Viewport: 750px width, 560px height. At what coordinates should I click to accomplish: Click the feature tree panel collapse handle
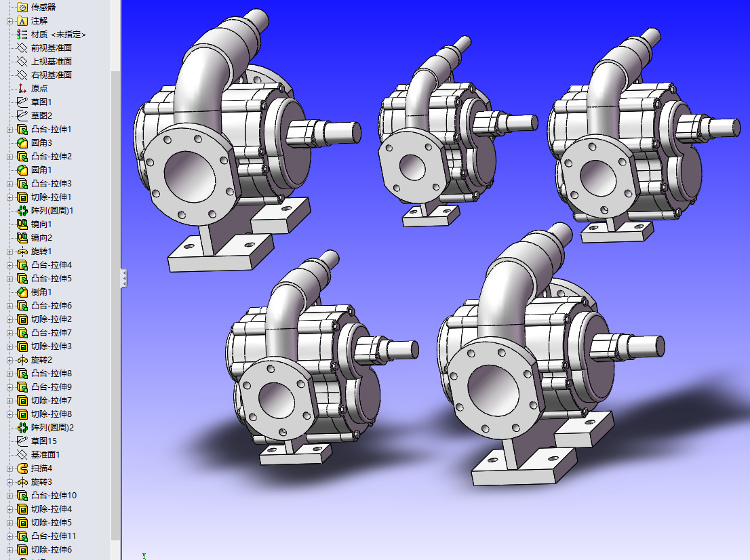(x=123, y=279)
